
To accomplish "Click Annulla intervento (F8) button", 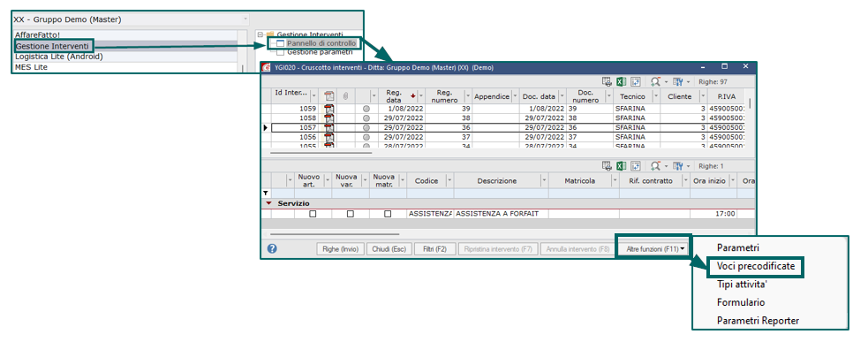I will 577,249.
